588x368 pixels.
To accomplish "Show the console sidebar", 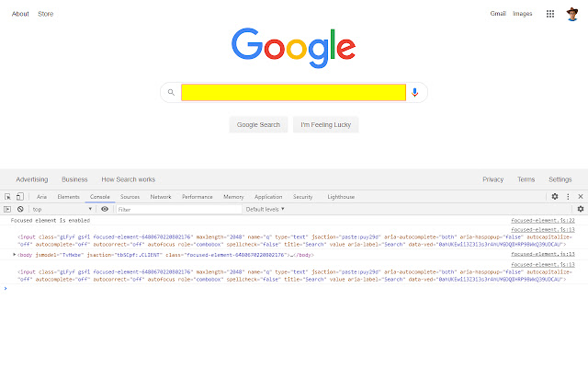I will 7,209.
